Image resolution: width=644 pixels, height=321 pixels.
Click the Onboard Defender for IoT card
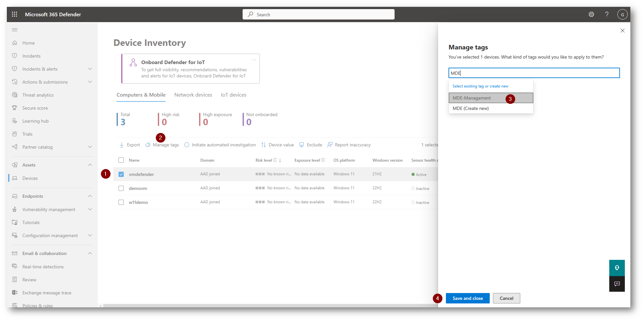(190, 69)
